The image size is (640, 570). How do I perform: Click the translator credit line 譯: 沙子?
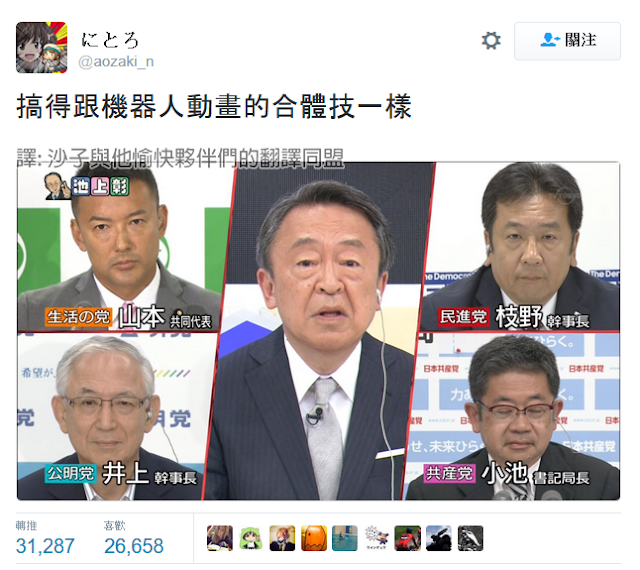pos(180,158)
